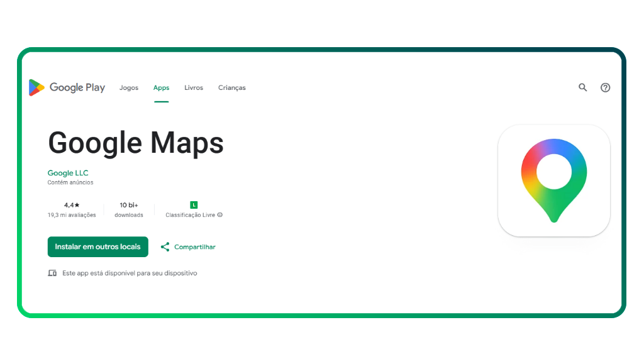Image resolution: width=644 pixels, height=337 pixels.
Task: Open search with the magnifying glass icon
Action: (582, 87)
